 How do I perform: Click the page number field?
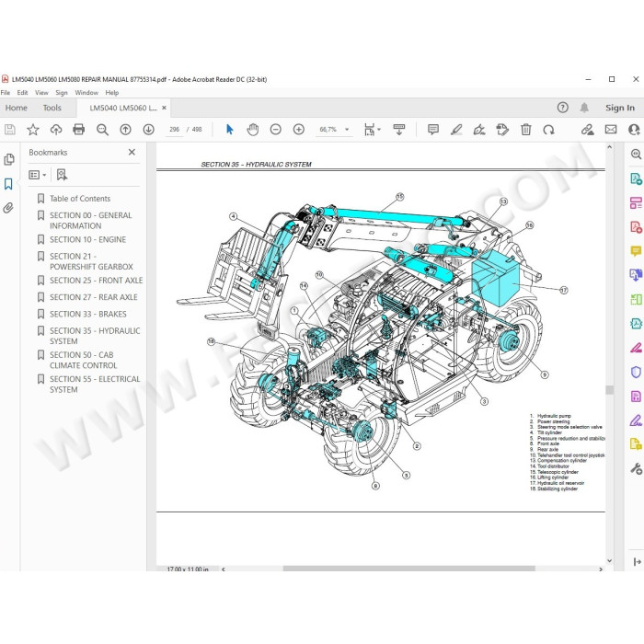[174, 130]
